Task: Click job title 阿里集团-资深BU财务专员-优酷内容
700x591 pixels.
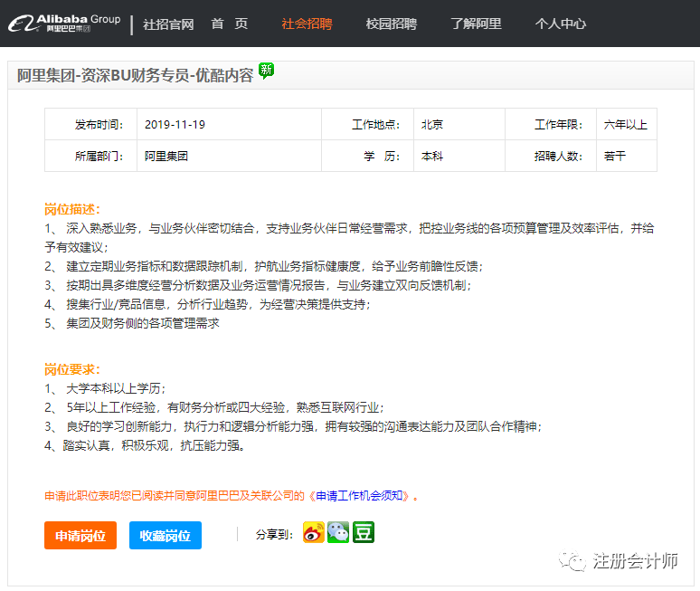Action: pyautogui.click(x=136, y=75)
